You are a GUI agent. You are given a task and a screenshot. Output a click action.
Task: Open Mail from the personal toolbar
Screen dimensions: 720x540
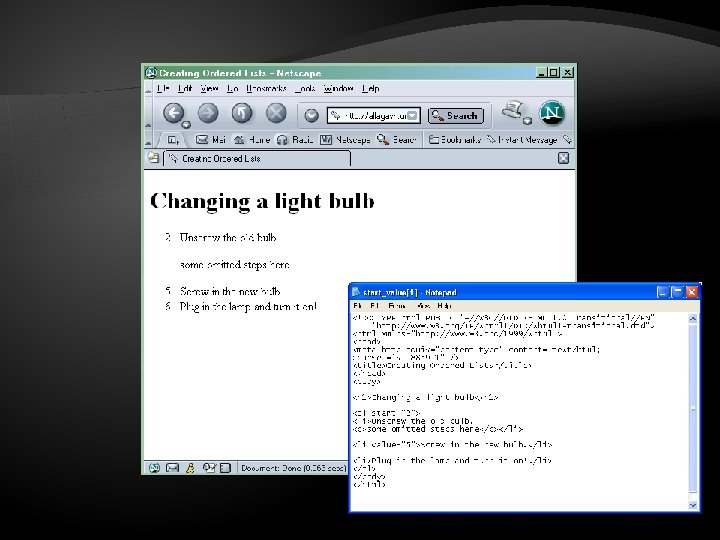[x=211, y=140]
